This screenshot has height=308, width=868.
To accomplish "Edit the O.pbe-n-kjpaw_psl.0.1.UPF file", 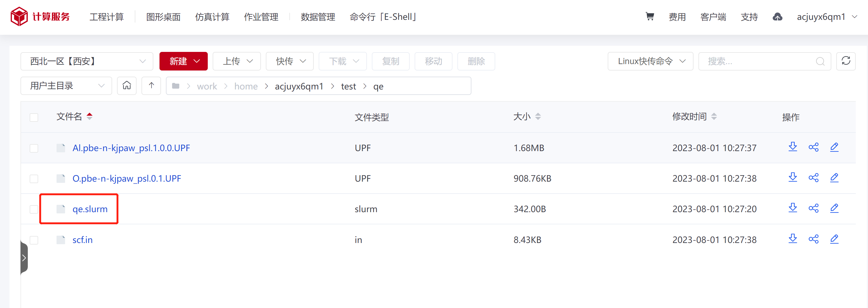I will click(834, 178).
